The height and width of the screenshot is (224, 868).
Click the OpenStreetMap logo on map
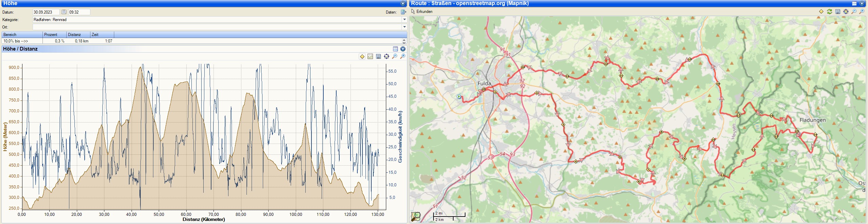coord(415,216)
